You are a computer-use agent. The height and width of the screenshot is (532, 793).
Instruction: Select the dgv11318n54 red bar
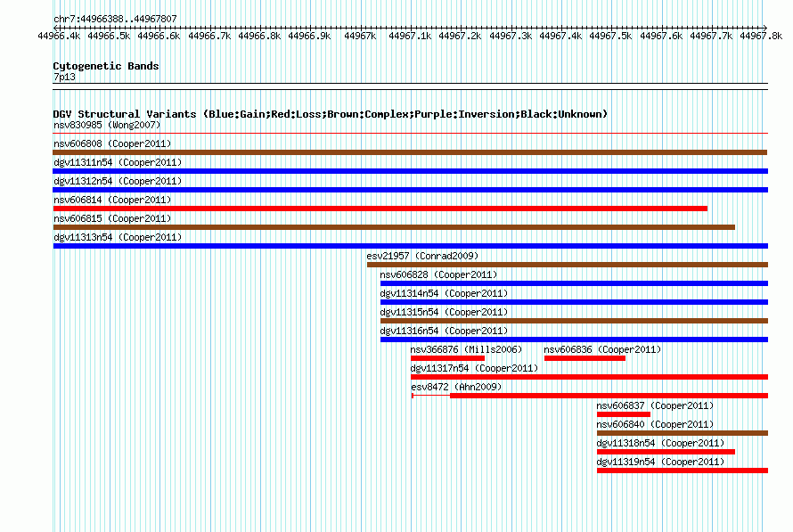click(x=666, y=452)
